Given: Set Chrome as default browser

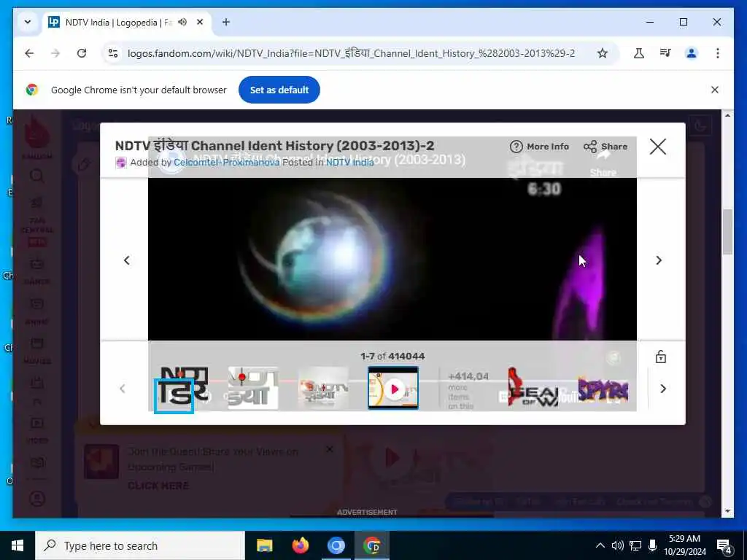Looking at the screenshot, I should (279, 90).
